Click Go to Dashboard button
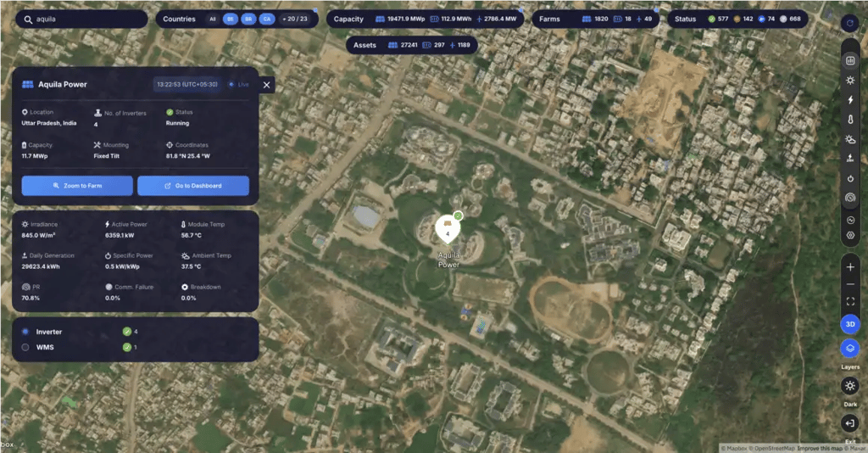This screenshot has height=453, width=868. (193, 186)
